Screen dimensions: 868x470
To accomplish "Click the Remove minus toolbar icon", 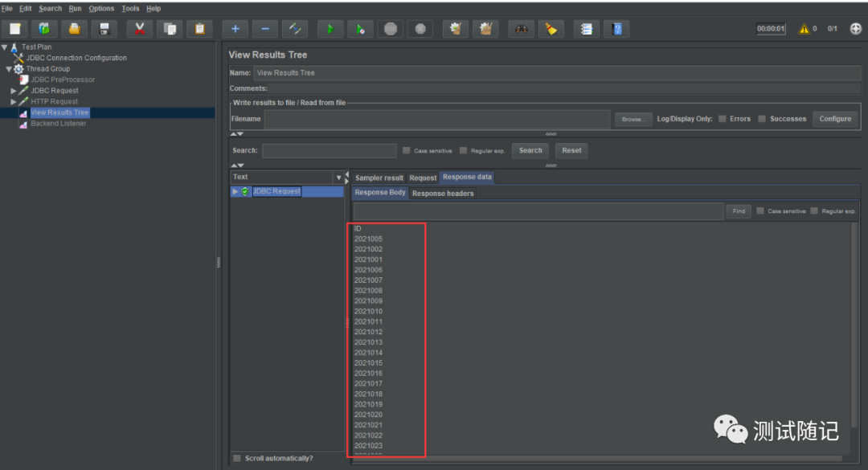I will click(x=265, y=29).
